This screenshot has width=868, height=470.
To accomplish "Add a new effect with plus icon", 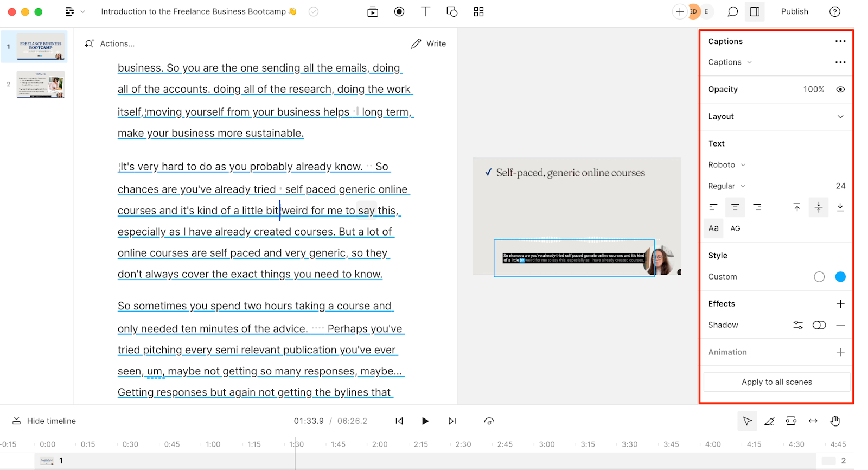I will click(x=840, y=304).
